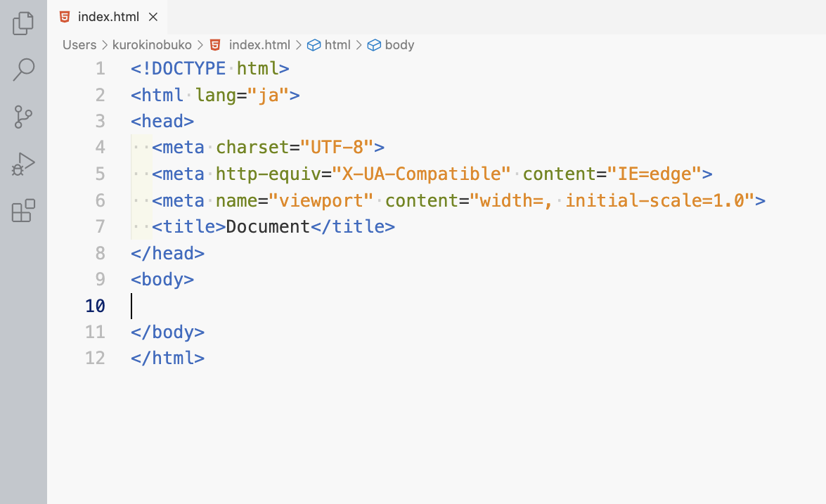Expand the kurokinobuko breadcrumb segment

153,45
